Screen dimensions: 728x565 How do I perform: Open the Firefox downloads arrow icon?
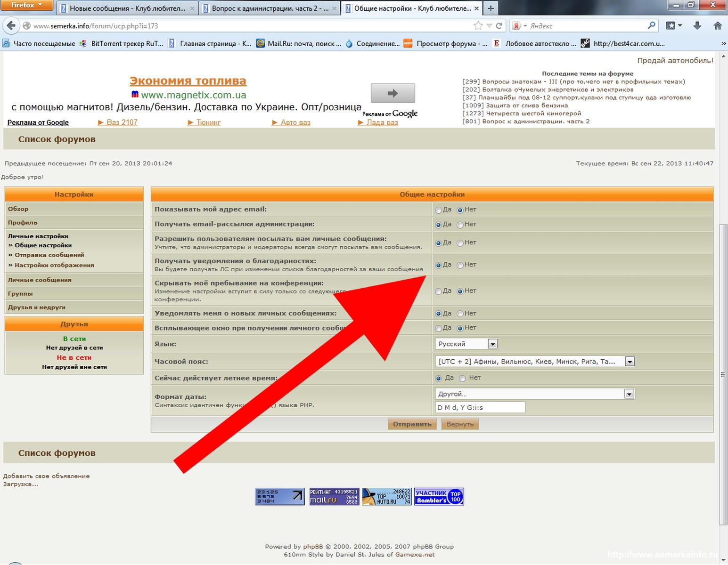pyautogui.click(x=697, y=26)
